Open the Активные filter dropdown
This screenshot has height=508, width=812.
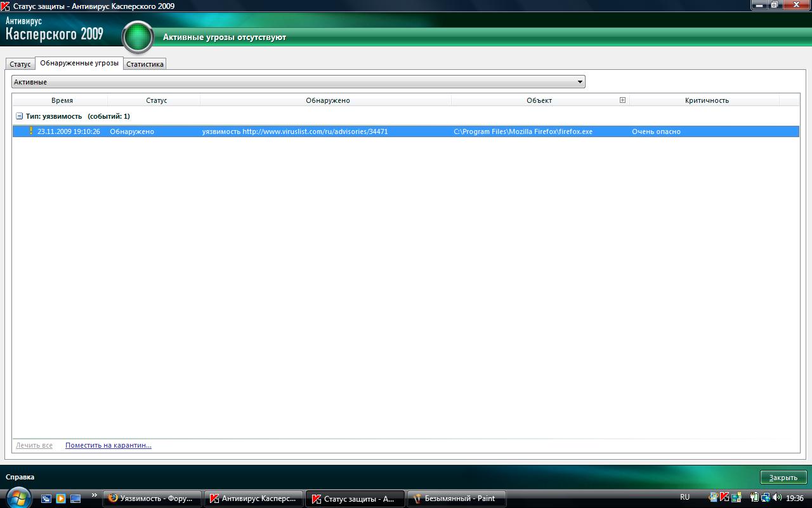(x=298, y=82)
